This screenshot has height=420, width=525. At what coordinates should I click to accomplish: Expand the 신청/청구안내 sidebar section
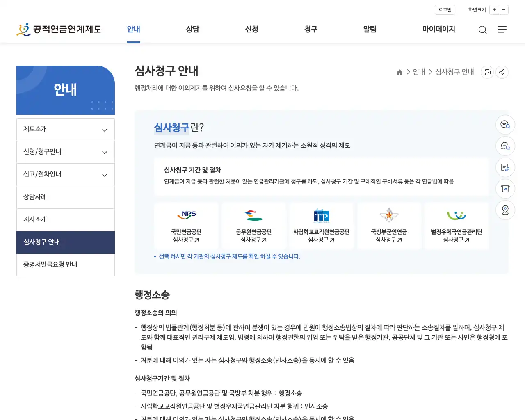(66, 152)
